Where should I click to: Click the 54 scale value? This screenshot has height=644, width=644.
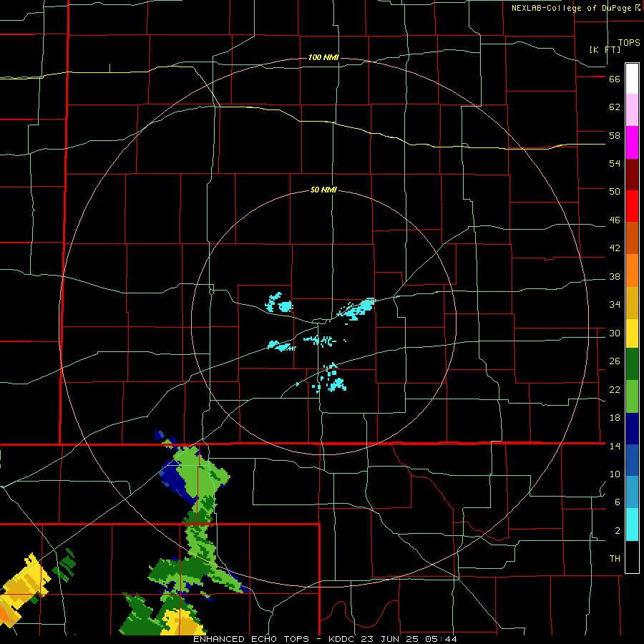click(x=615, y=163)
